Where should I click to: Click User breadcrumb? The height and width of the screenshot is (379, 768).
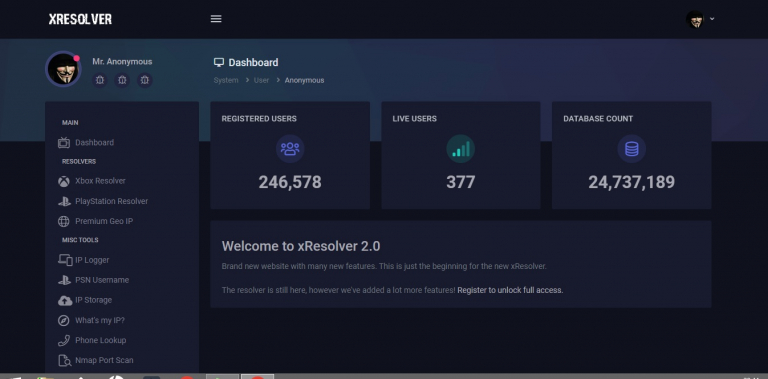(261, 80)
